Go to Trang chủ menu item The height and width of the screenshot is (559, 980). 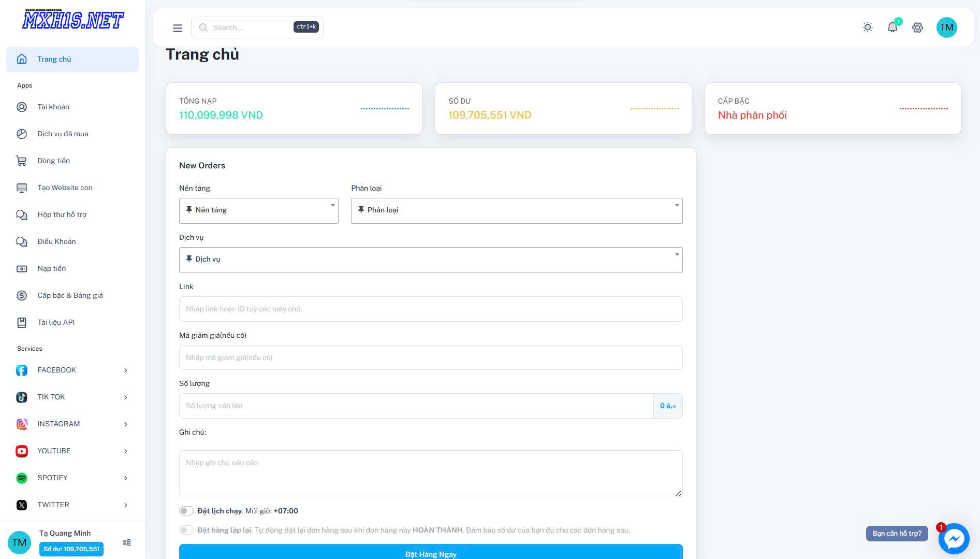(x=72, y=59)
